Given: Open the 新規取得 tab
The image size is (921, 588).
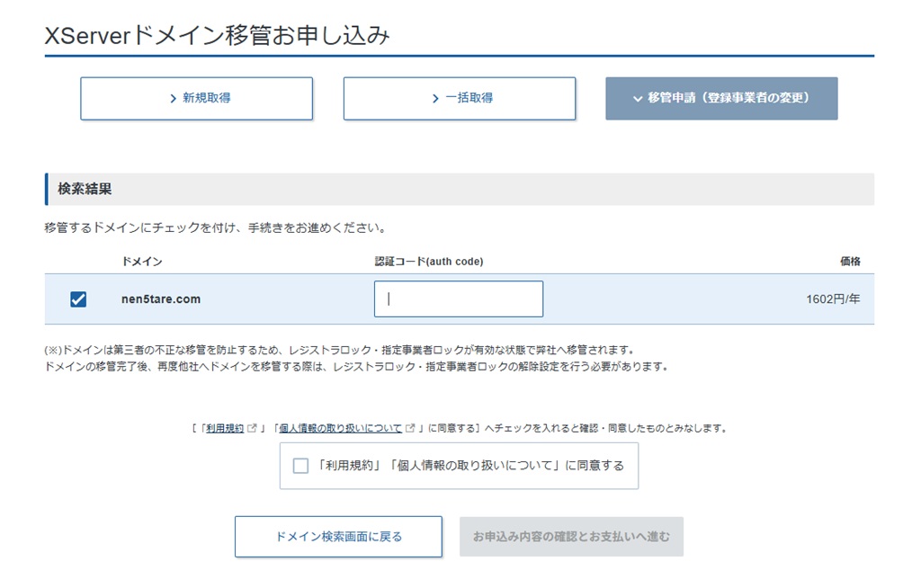Looking at the screenshot, I should click(196, 99).
